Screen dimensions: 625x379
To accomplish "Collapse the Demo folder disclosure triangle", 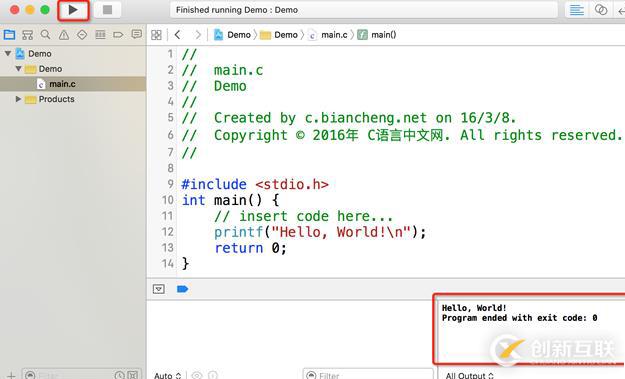I will (18, 69).
